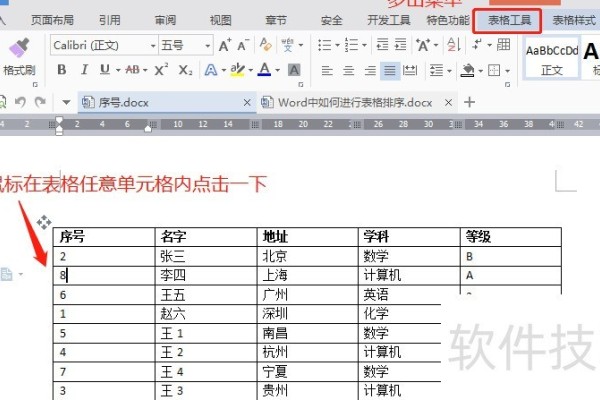Click the Chinese layout A icon
The image size is (600, 400).
click(423, 45)
